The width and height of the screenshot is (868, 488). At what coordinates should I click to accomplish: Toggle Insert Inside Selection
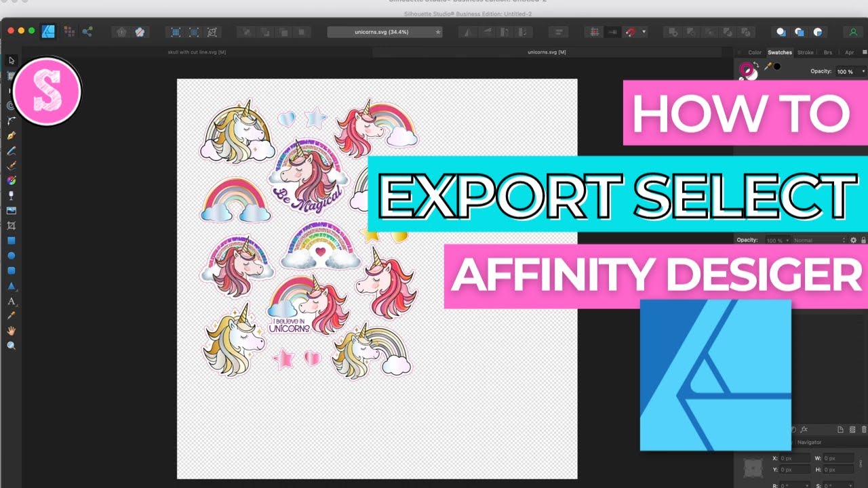(x=818, y=32)
